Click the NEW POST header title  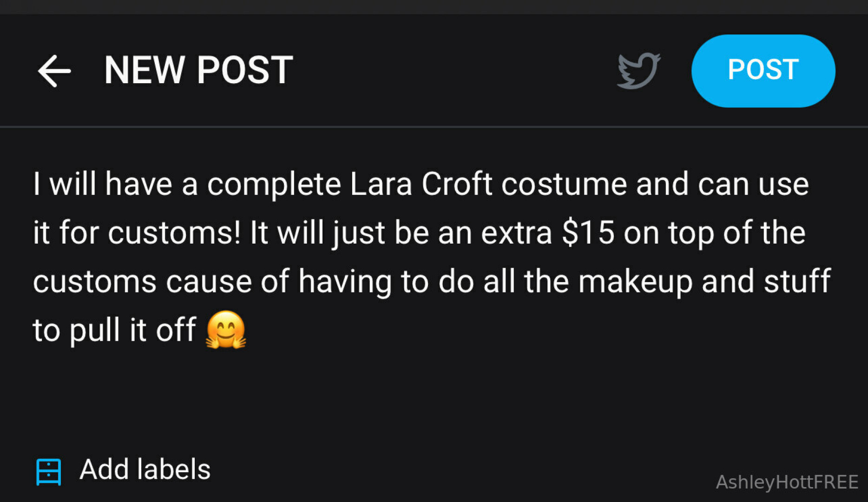point(198,71)
